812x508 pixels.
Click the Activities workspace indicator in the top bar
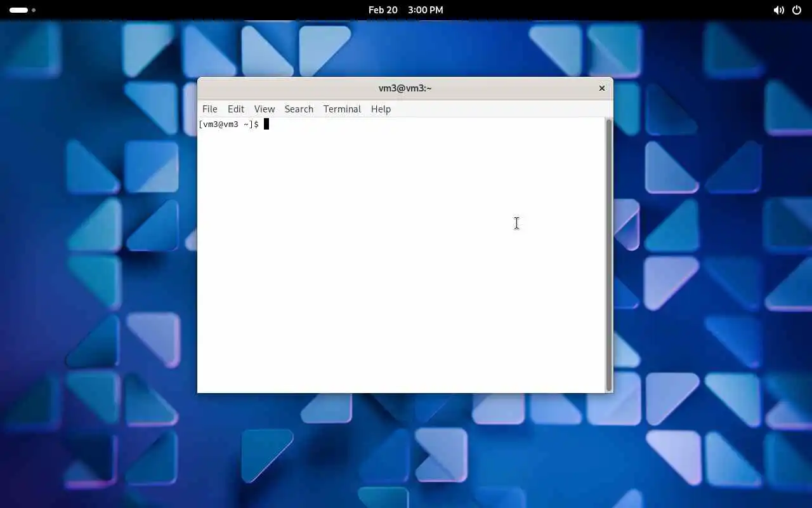[x=22, y=10]
